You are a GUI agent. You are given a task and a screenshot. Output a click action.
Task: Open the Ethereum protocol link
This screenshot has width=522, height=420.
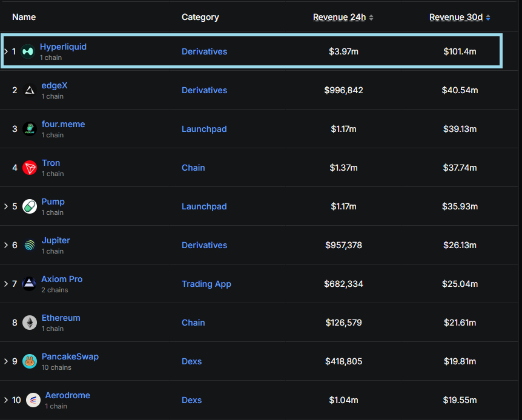pyautogui.click(x=61, y=318)
